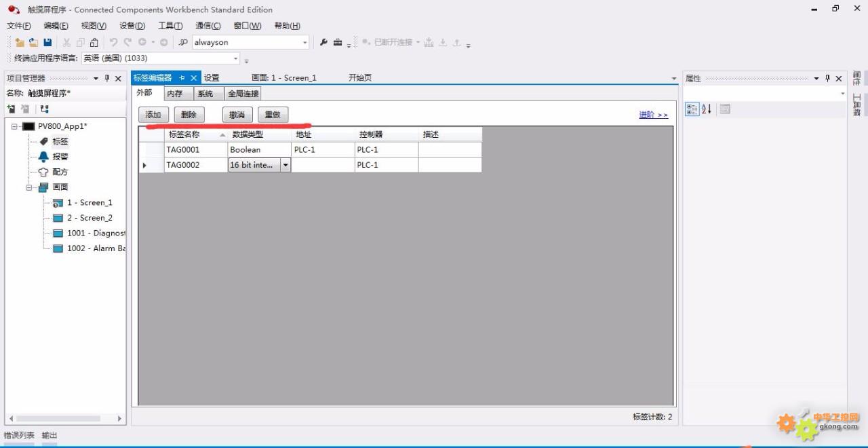This screenshot has width=868, height=448.
Task: Click the navigate back toolbar icon
Action: [142, 42]
